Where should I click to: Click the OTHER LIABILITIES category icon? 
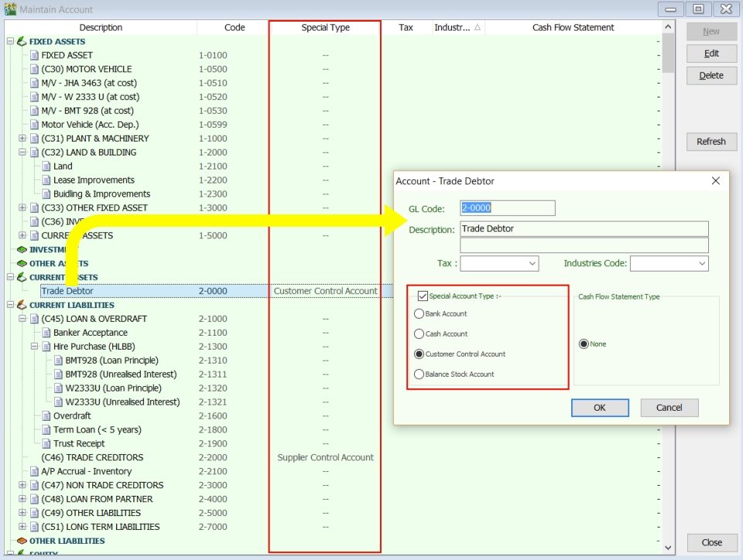22,541
